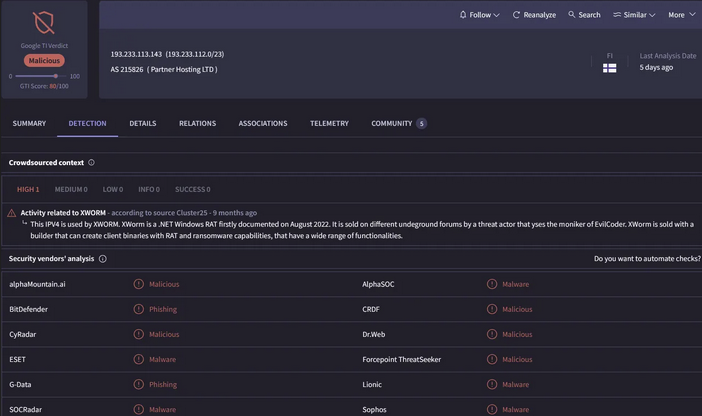Open the More dropdown menu
Viewport: 702px width, 416px height.
682,15
